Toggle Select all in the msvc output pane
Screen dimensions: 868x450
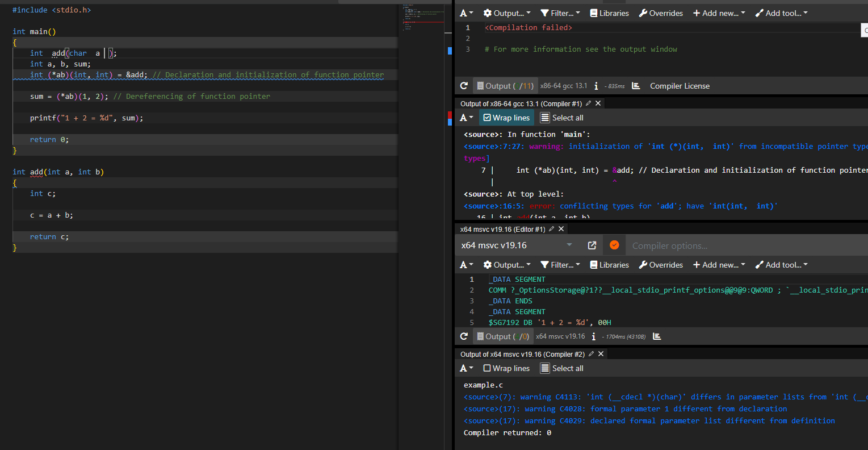point(561,368)
